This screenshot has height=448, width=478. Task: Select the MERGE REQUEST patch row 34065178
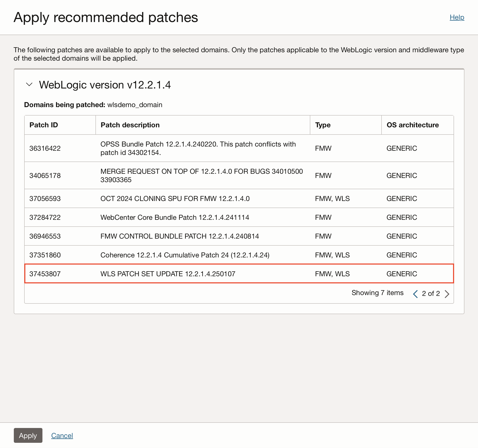168,175
